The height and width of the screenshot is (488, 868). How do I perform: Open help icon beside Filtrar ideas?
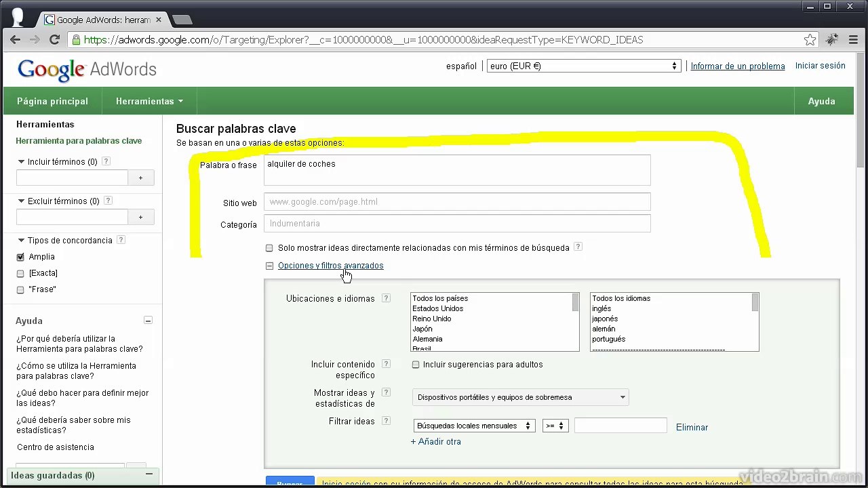(x=386, y=421)
